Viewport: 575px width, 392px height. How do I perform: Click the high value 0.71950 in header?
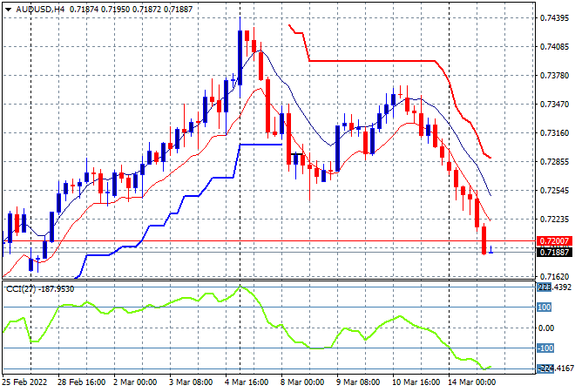click(118, 8)
